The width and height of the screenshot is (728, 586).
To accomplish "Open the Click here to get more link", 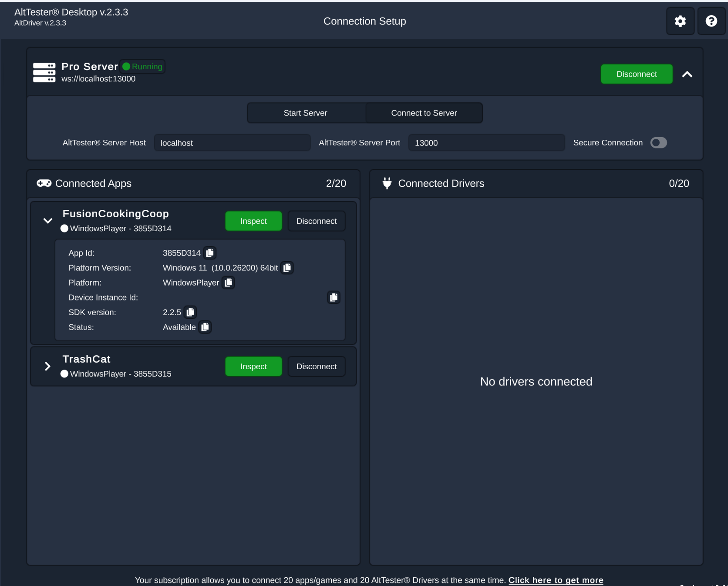I will point(556,580).
